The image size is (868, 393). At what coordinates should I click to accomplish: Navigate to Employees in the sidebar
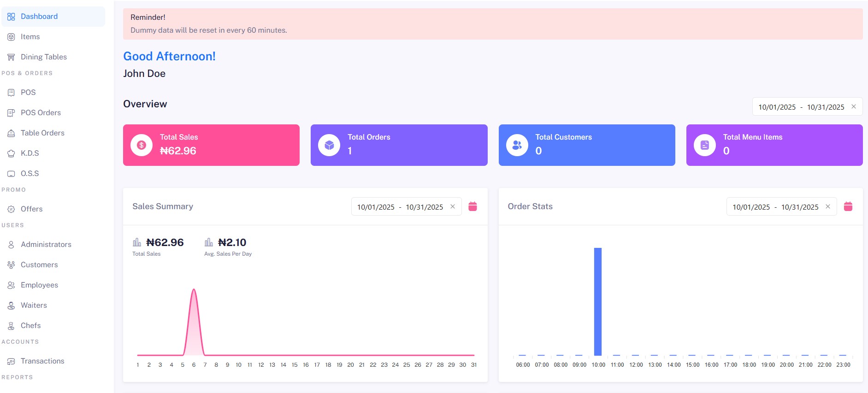39,285
